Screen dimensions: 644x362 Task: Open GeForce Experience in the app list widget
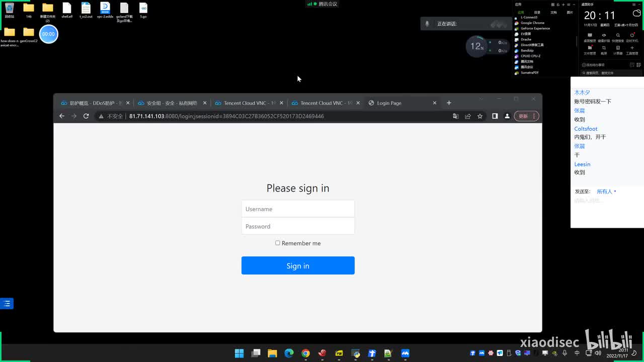coord(532,28)
